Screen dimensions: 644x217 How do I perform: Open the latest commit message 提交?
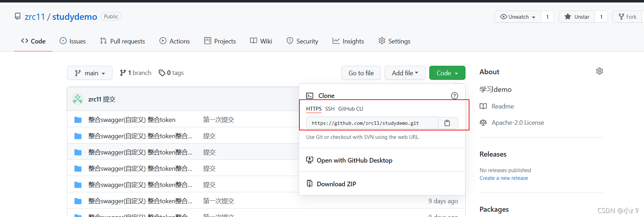coord(109,99)
